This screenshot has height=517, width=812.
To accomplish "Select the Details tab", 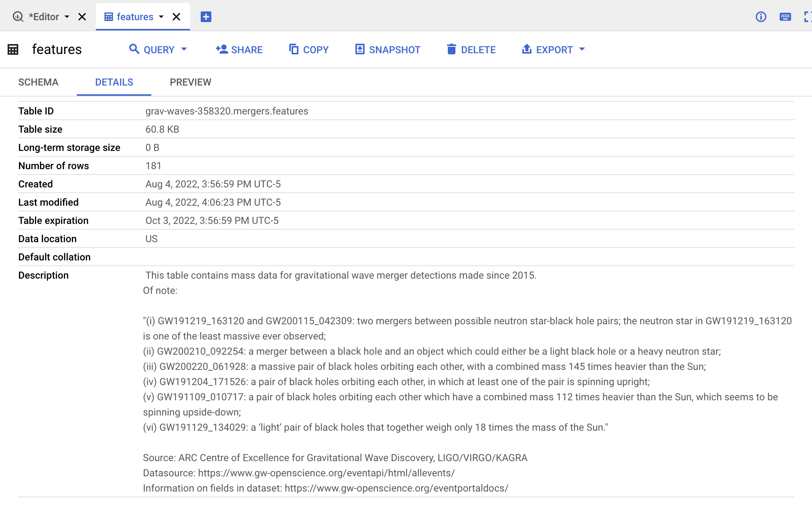I will 114,82.
